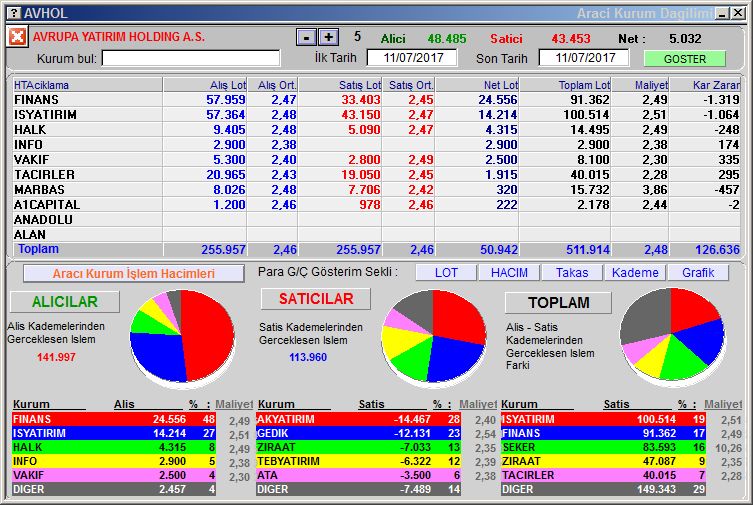The image size is (753, 505).
Task: Select the ISYATIRIM row in the table
Action: point(376,115)
